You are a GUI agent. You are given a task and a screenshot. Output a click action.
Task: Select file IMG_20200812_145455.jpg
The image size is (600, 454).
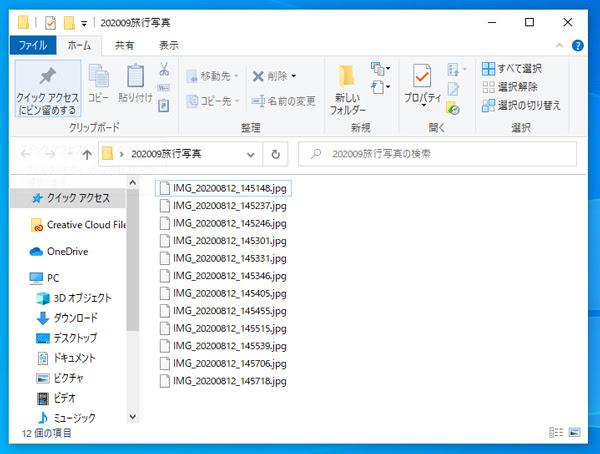[x=223, y=311]
